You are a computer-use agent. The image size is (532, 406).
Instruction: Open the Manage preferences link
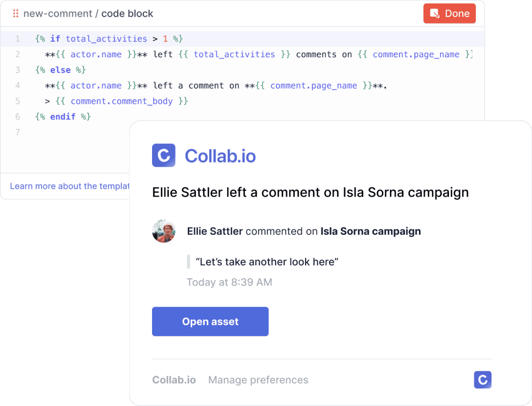click(258, 380)
